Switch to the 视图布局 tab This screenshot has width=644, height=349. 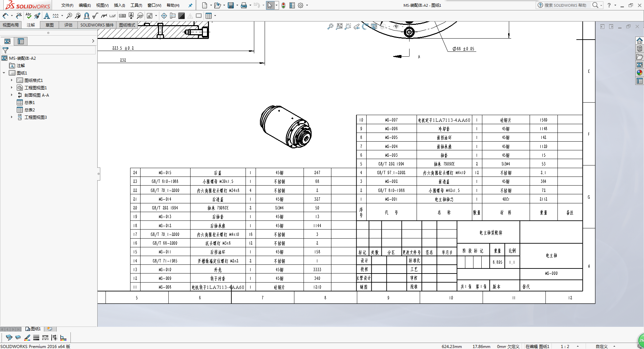(11, 25)
